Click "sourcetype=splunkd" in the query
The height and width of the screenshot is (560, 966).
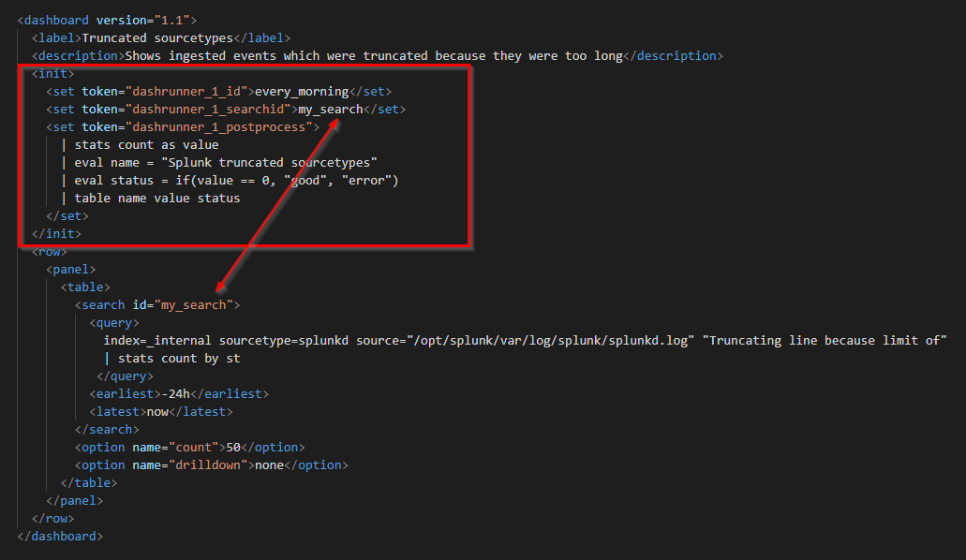tap(283, 341)
